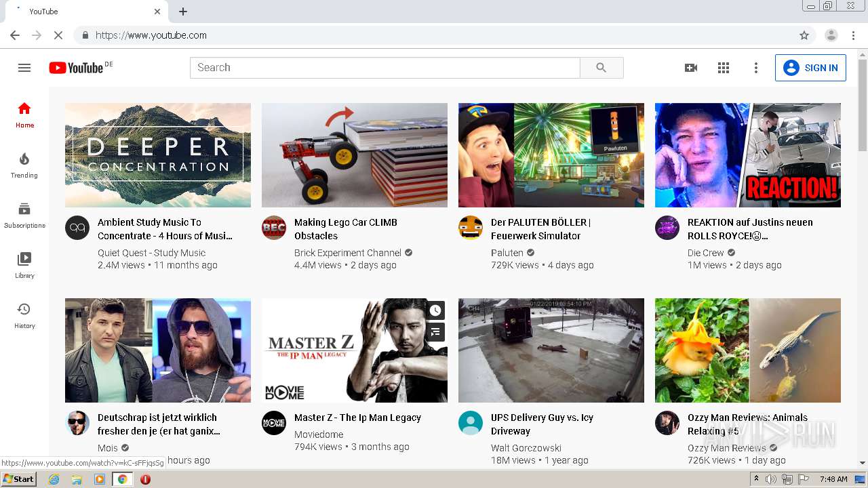Viewport: 868px width, 488px height.
Task: Open UPS Delivery Guy vs. Icy Driveway title
Action: tap(542, 424)
